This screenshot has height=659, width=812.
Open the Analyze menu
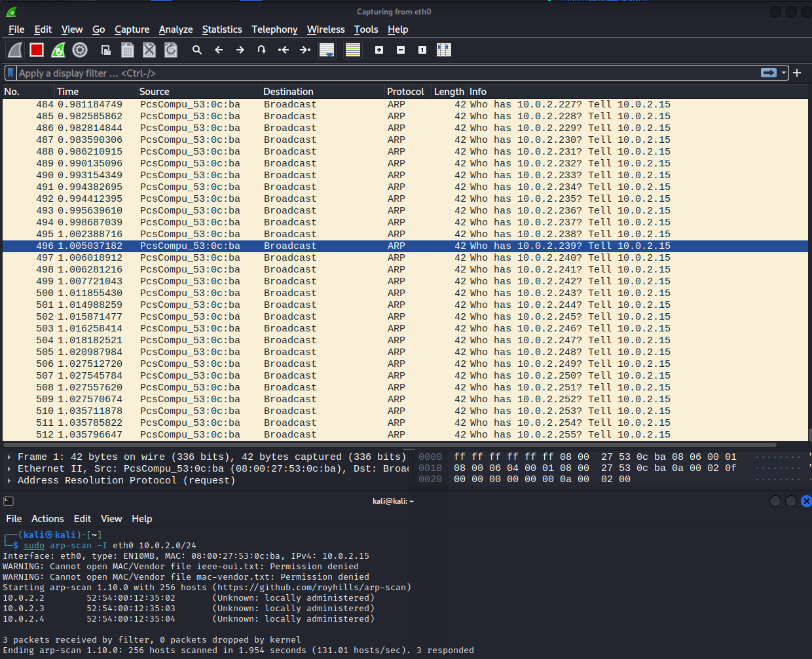175,29
